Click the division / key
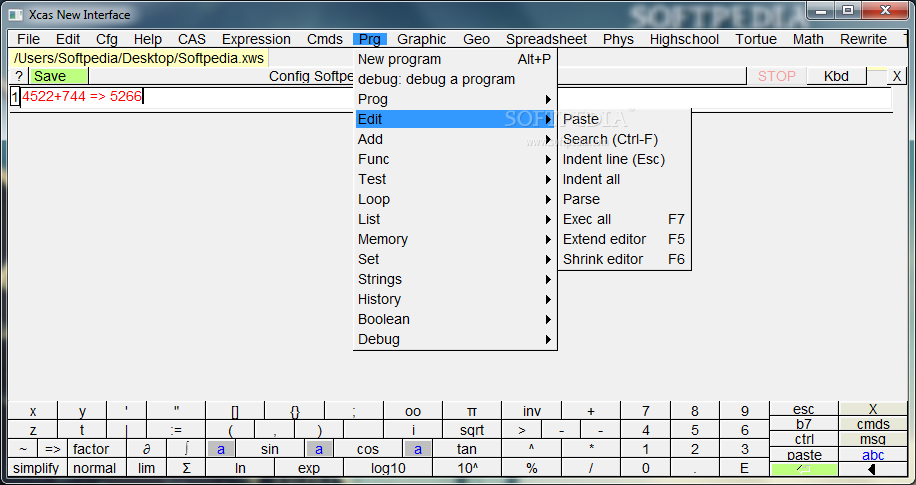The width and height of the screenshot is (916, 485). tap(591, 468)
